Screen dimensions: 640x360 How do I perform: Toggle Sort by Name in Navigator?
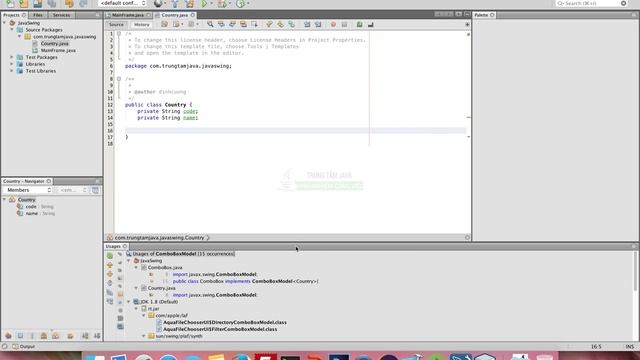click(85, 336)
